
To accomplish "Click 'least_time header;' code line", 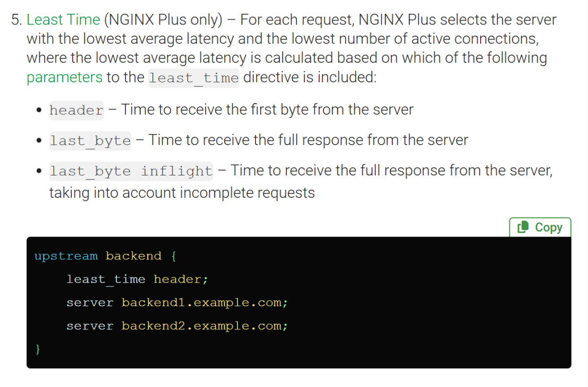I will (137, 279).
